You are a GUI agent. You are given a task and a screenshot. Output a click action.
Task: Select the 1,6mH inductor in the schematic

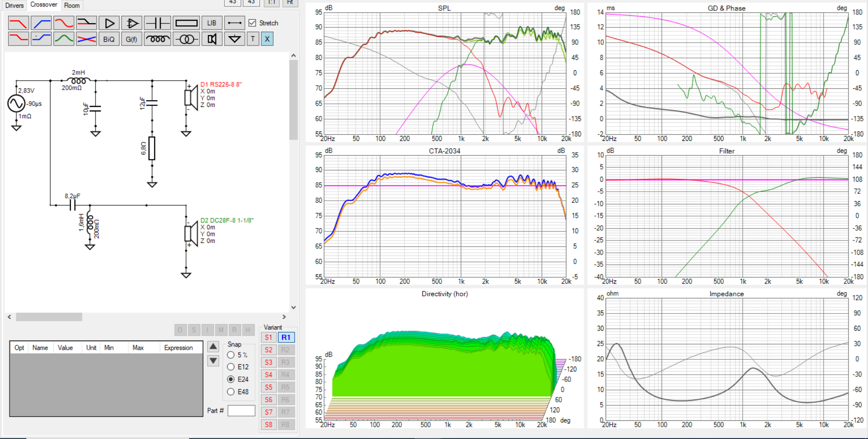coord(90,223)
